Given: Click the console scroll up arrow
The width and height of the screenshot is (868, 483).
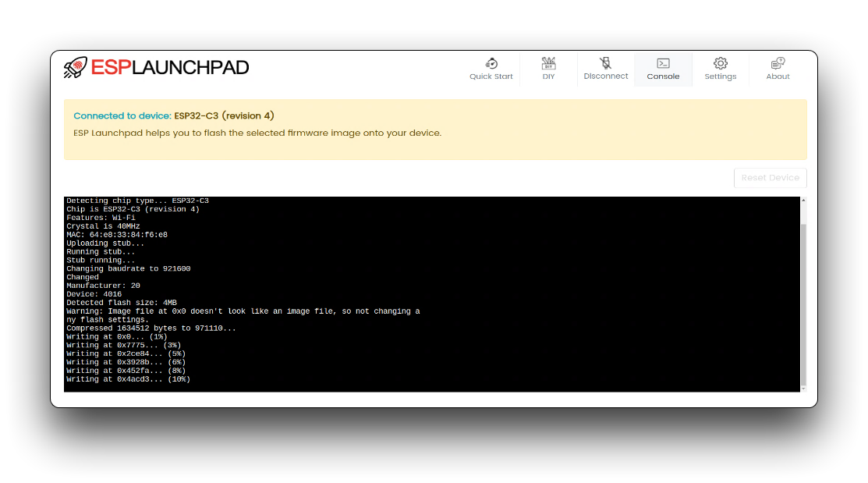Looking at the screenshot, I should (x=803, y=201).
